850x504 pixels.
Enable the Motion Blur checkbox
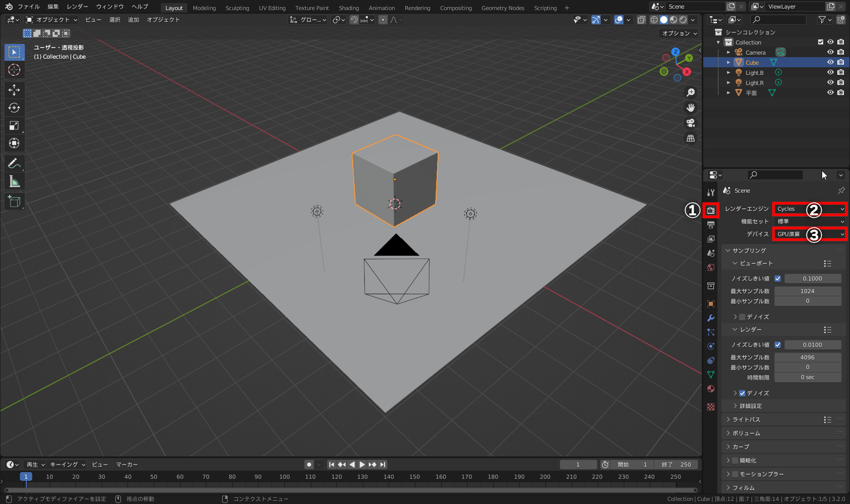tap(735, 474)
